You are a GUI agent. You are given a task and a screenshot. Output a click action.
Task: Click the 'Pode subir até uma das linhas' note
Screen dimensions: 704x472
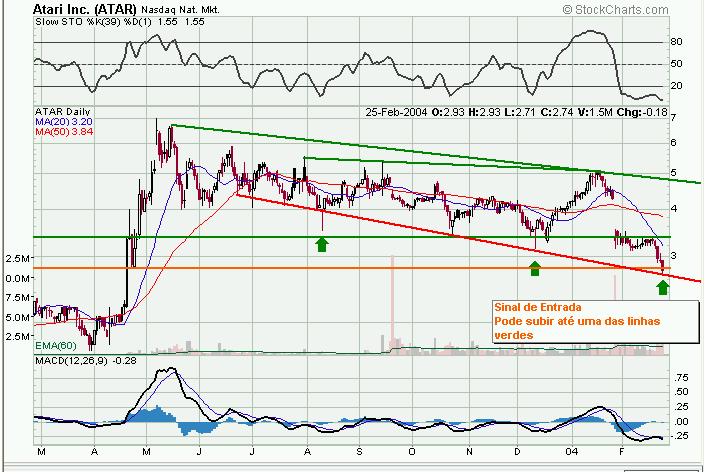click(577, 321)
